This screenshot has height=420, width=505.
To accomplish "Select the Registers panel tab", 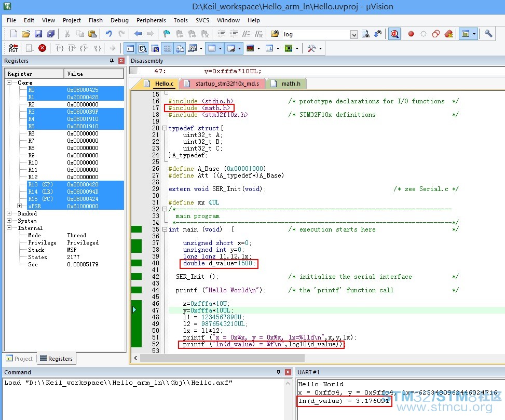I will pos(57,359).
